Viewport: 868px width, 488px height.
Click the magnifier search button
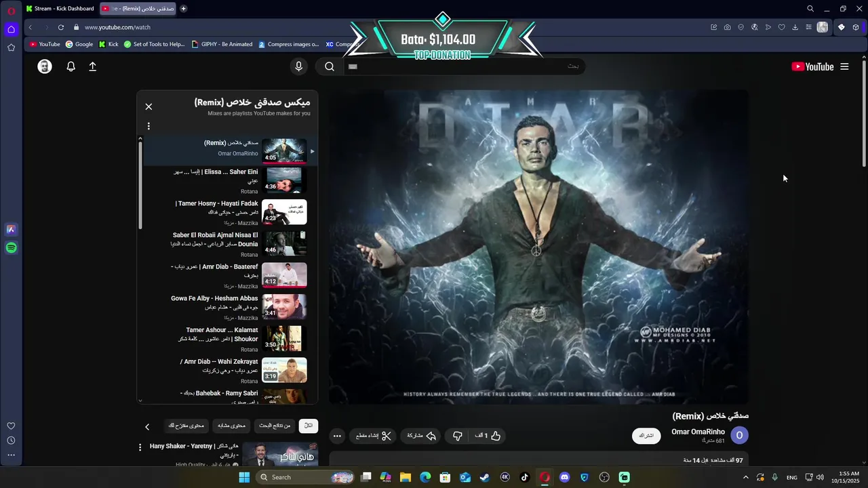click(330, 66)
